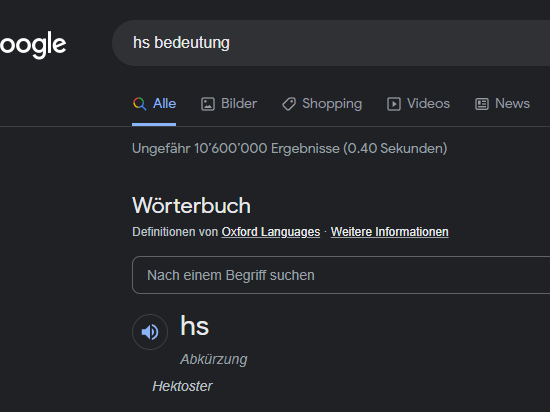
Task: Switch to the Bilder tab
Action: (x=229, y=104)
